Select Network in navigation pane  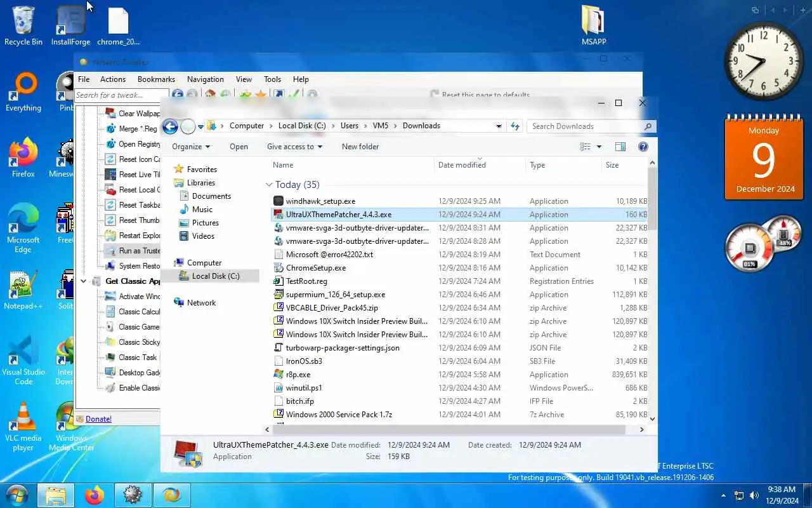click(x=201, y=303)
